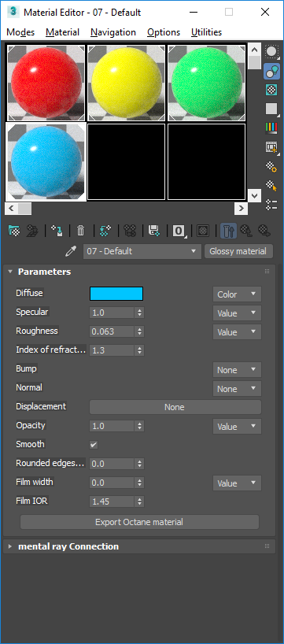Image resolution: width=284 pixels, height=644 pixels.
Task: Open the Options menu
Action: click(164, 32)
